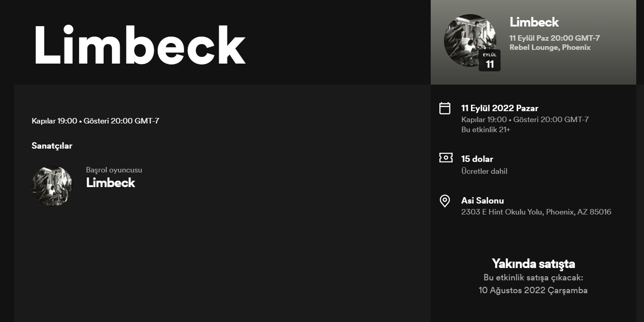Click the calendar icon beside event date
Screen dimensions: 644x322
coord(445,108)
